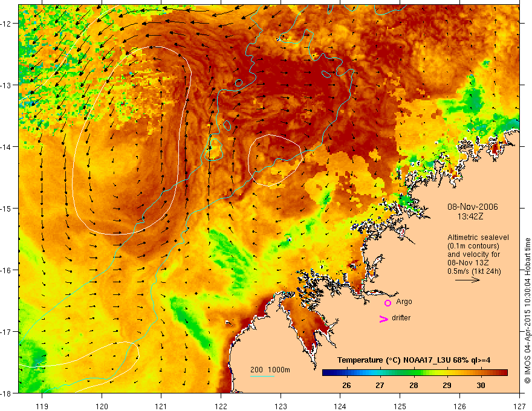Viewport: 532px width, 411px height.
Task: Click the -18 latitude axis label
Action: (7, 393)
